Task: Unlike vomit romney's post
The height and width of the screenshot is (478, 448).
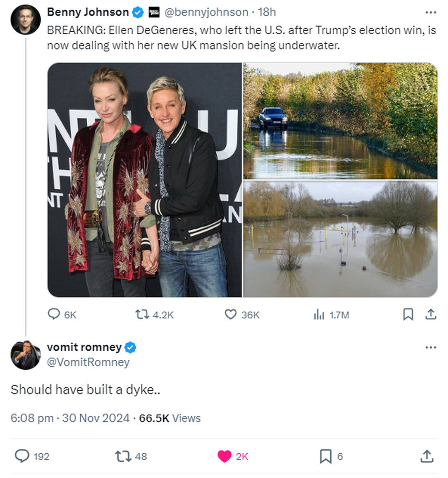Action: 224,456
